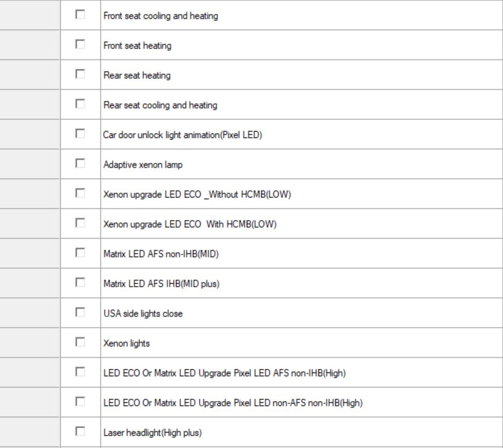The image size is (503, 448).
Task: Tick Matrix LED AFS IHB(MID plus) checkbox
Action: [x=80, y=283]
